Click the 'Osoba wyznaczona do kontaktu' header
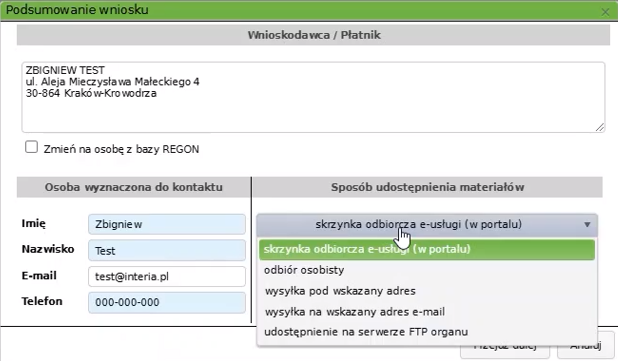 click(x=134, y=187)
